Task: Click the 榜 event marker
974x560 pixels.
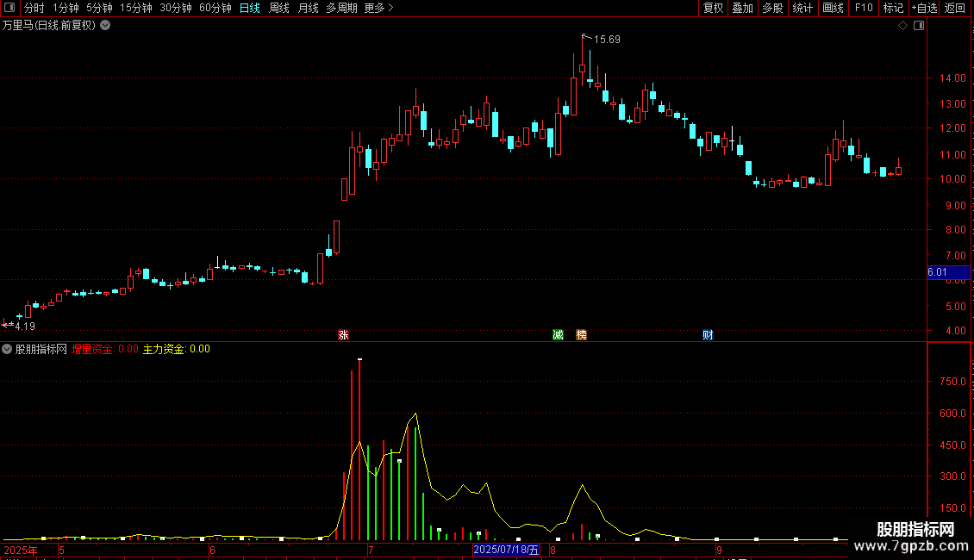Action: [x=582, y=335]
